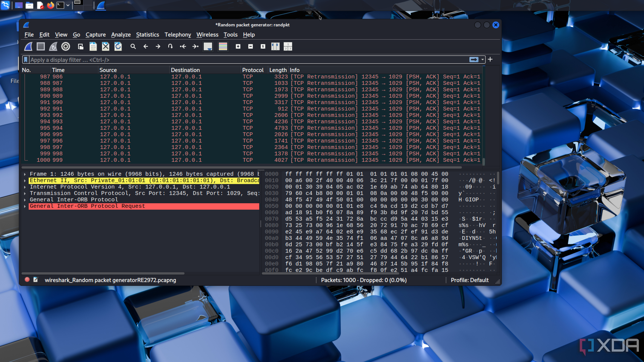Click the filter bookmark icon

[x=26, y=60]
